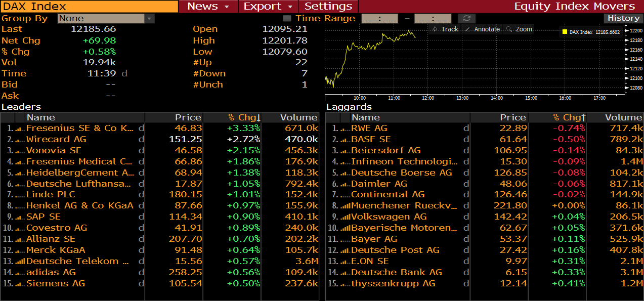This screenshot has width=644, height=301.
Task: Click the bar chart icon beside Daimler AG
Action: pyautogui.click(x=346, y=184)
